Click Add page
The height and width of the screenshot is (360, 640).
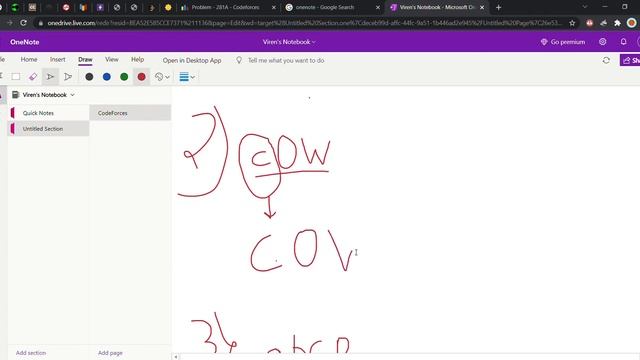click(110, 353)
